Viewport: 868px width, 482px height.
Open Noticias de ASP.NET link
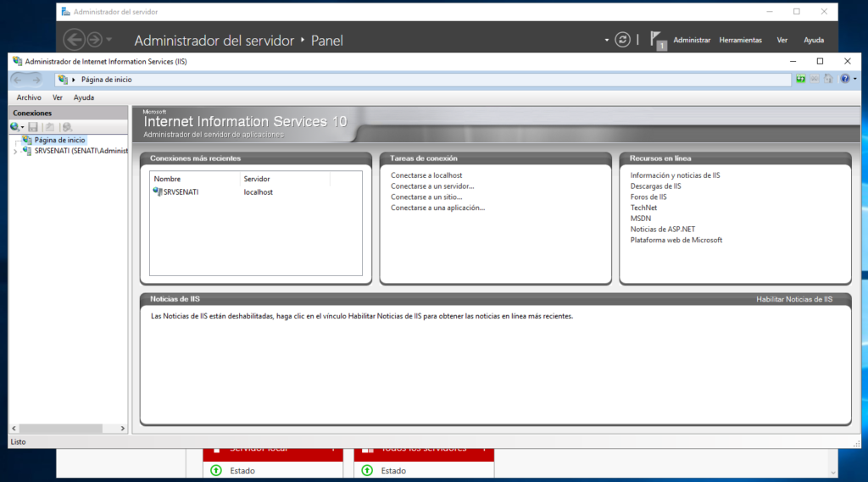coord(663,229)
